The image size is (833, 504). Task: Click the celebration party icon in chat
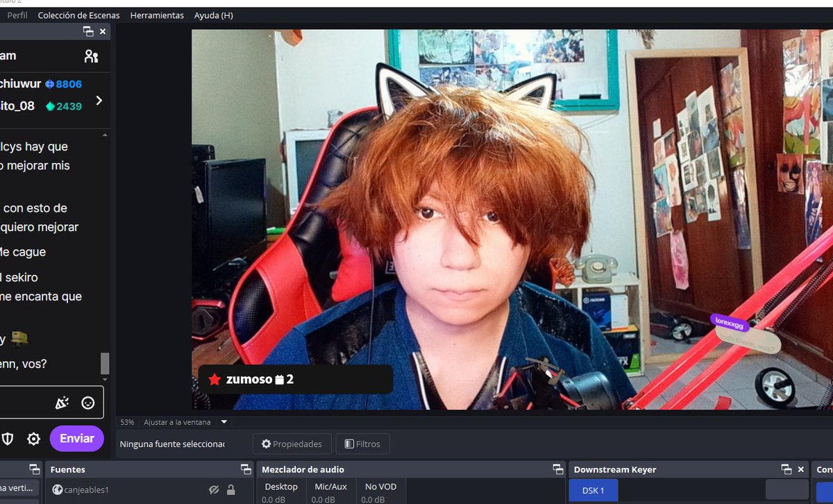tap(62, 403)
